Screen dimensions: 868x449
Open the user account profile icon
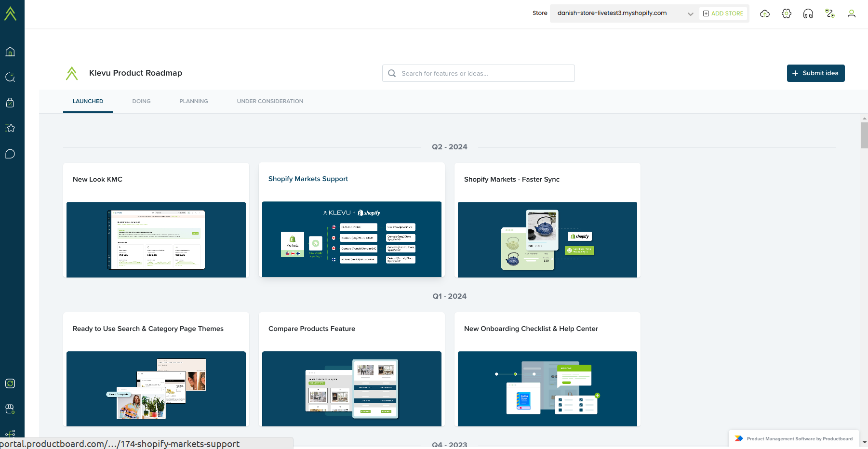(x=852, y=13)
